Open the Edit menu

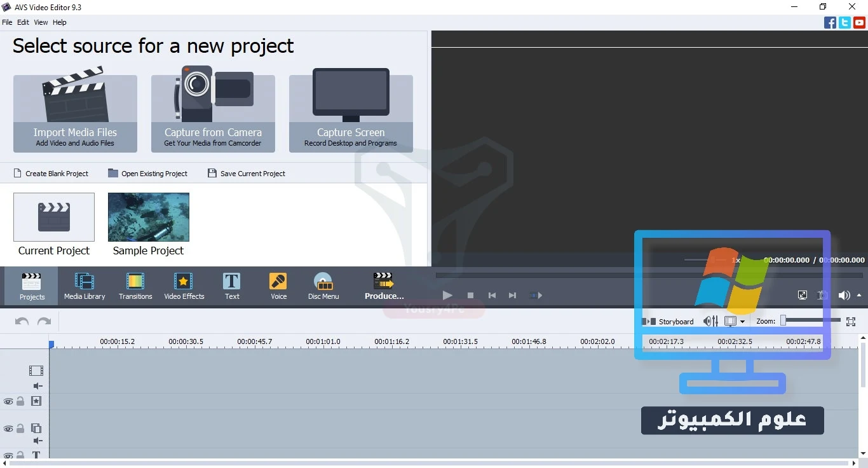click(x=23, y=22)
